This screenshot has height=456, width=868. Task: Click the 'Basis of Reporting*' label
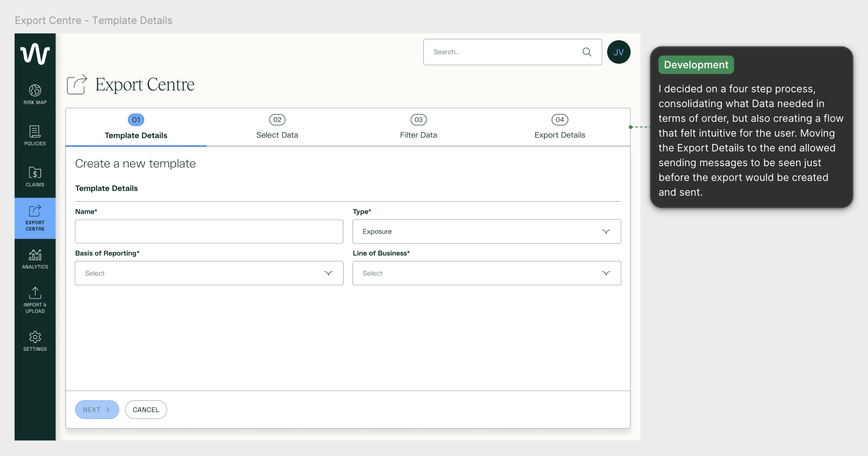pos(107,253)
